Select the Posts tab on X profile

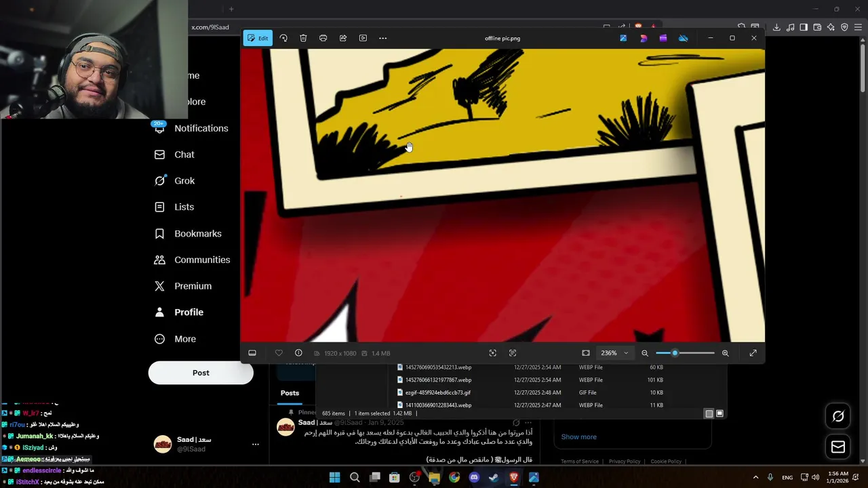tap(290, 393)
